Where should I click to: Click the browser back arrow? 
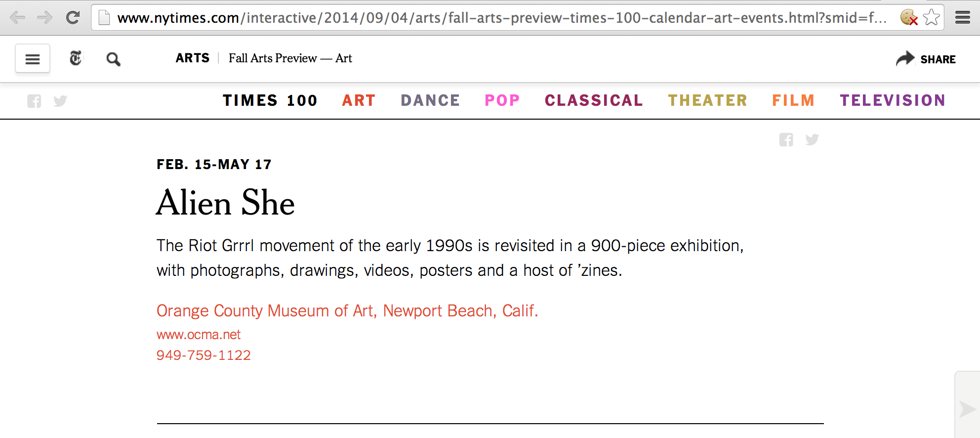pos(18,18)
